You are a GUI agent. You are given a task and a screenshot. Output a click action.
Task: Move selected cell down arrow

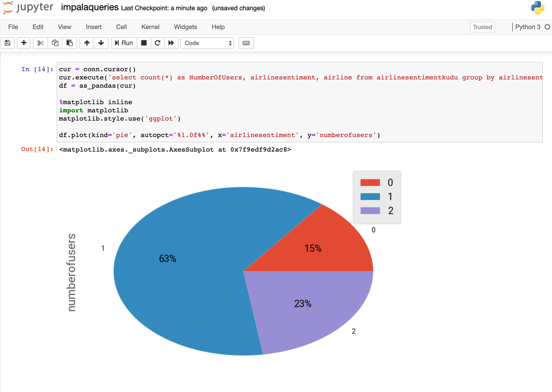(101, 43)
